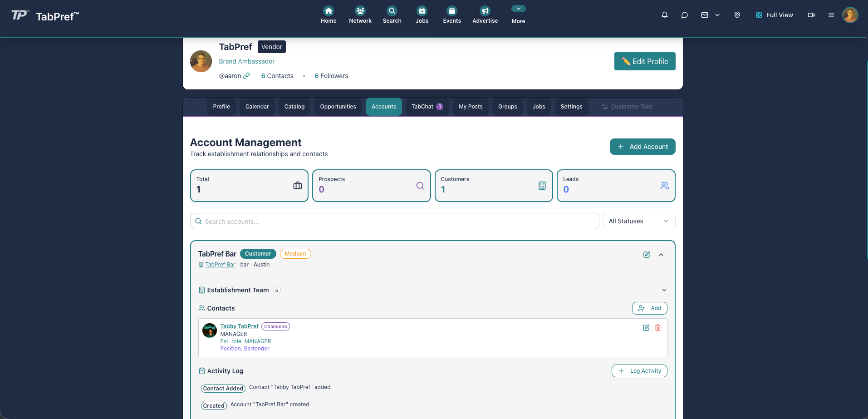Viewport: 868px width, 419px height.
Task: Click the video camera icon
Action: pyautogui.click(x=811, y=15)
